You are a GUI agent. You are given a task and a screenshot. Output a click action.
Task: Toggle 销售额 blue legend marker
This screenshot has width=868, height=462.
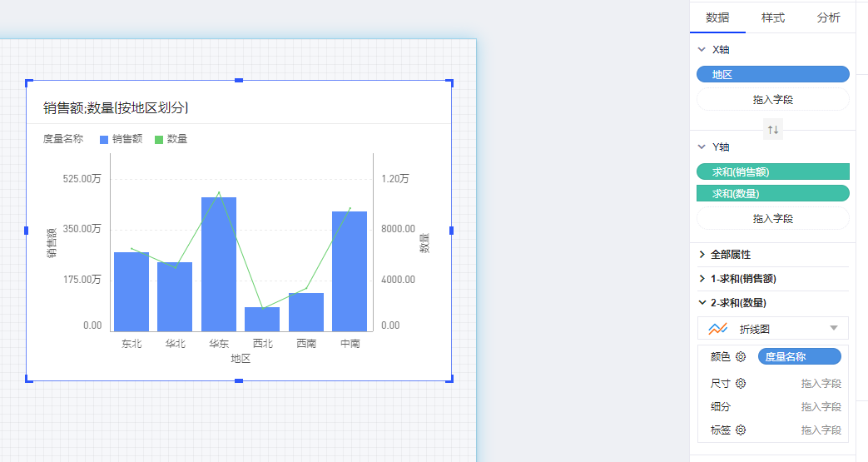pos(104,140)
